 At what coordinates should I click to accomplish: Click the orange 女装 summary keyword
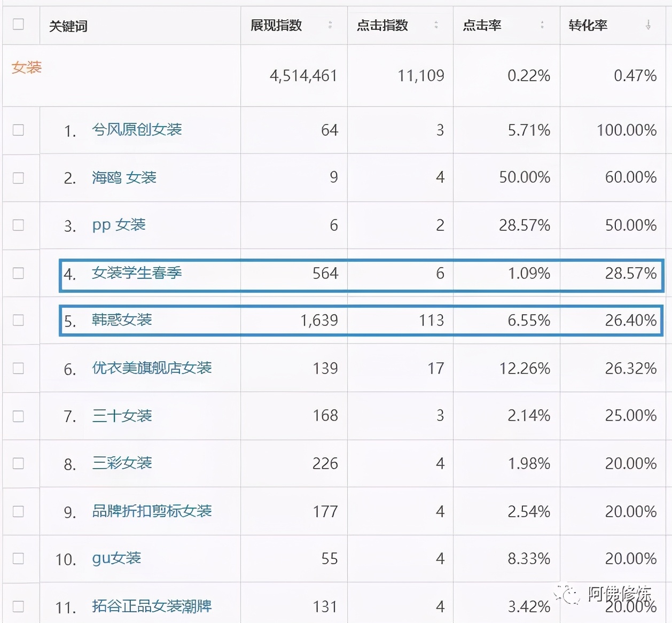pyautogui.click(x=26, y=68)
